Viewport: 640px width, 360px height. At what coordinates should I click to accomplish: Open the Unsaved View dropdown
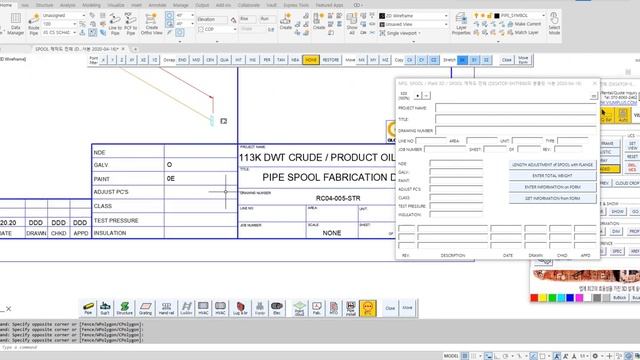pyautogui.click(x=413, y=24)
